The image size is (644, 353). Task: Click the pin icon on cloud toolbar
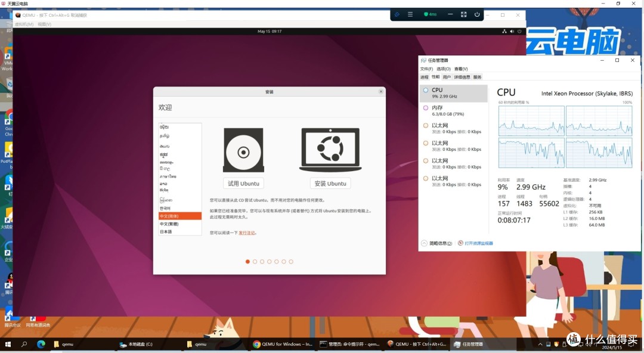coord(397,14)
